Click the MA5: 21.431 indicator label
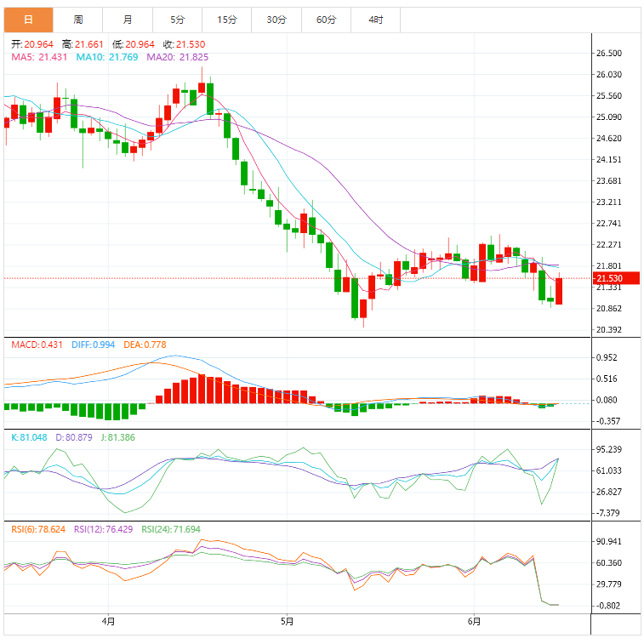The image size is (644, 644). pos(39,57)
